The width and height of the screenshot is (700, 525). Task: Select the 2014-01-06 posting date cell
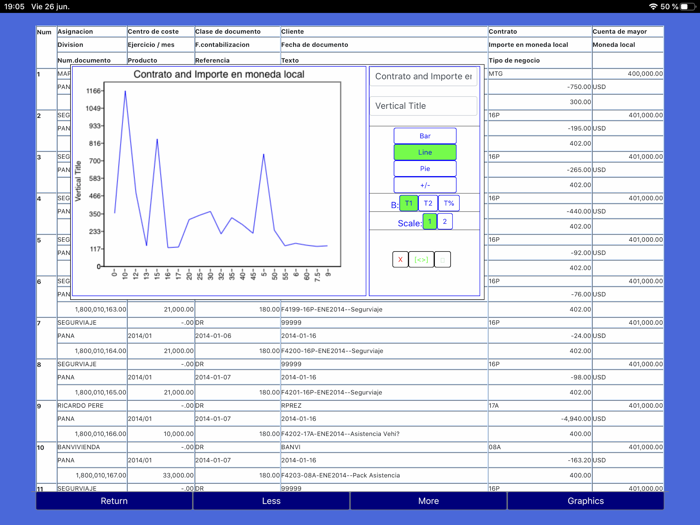coord(238,336)
